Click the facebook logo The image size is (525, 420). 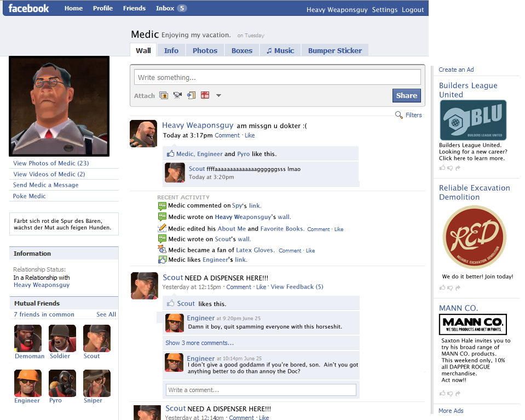[x=28, y=8]
